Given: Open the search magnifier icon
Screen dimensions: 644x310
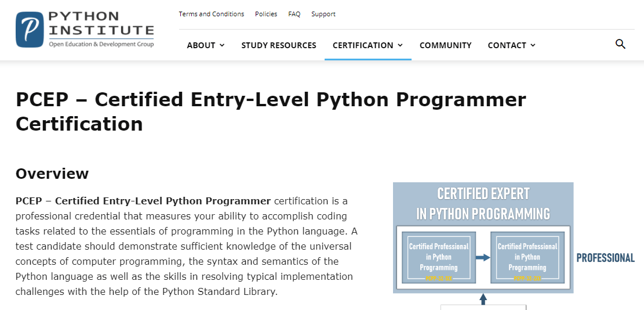Looking at the screenshot, I should (620, 44).
